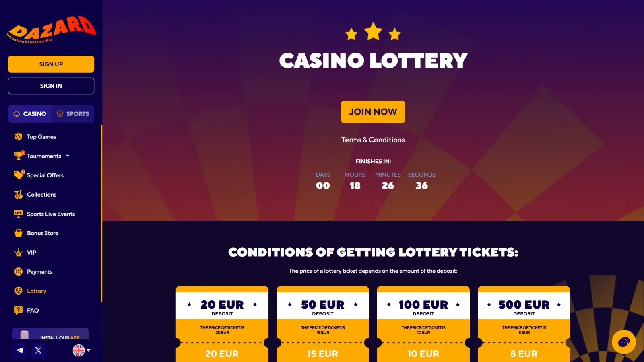The width and height of the screenshot is (644, 362).
Task: Go to Collections in the sidebar
Action: (41, 195)
